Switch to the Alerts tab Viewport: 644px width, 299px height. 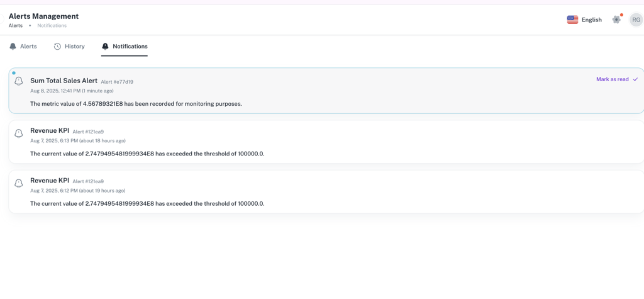coord(23,47)
